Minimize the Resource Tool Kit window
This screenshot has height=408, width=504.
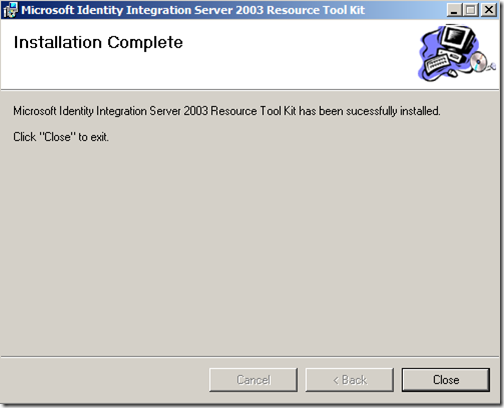(454, 10)
